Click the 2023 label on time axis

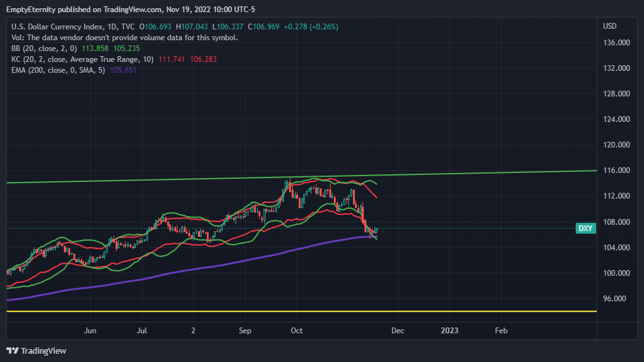click(x=449, y=330)
